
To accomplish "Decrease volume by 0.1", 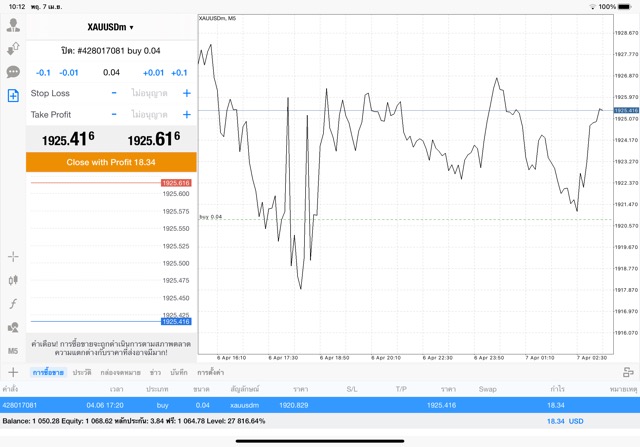I will tap(43, 73).
